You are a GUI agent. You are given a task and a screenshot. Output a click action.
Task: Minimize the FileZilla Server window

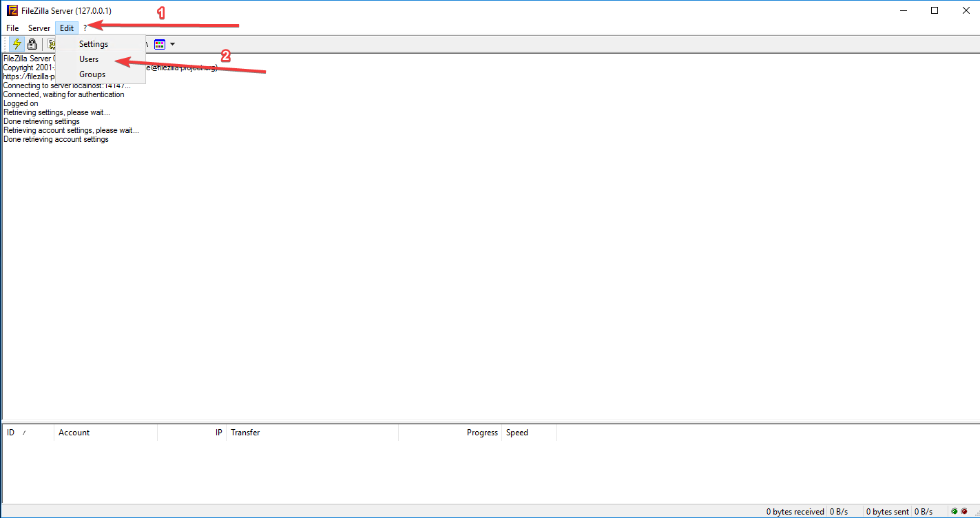click(x=903, y=10)
